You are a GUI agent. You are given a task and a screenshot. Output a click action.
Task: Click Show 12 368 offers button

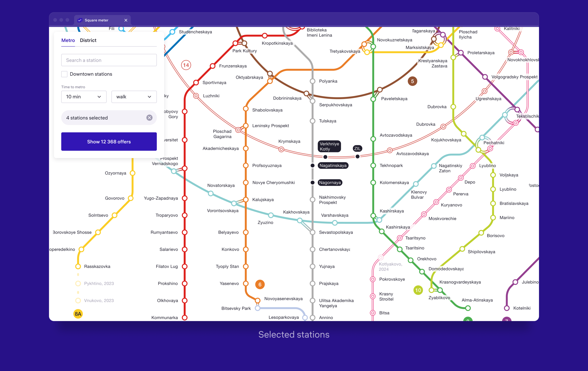click(109, 142)
